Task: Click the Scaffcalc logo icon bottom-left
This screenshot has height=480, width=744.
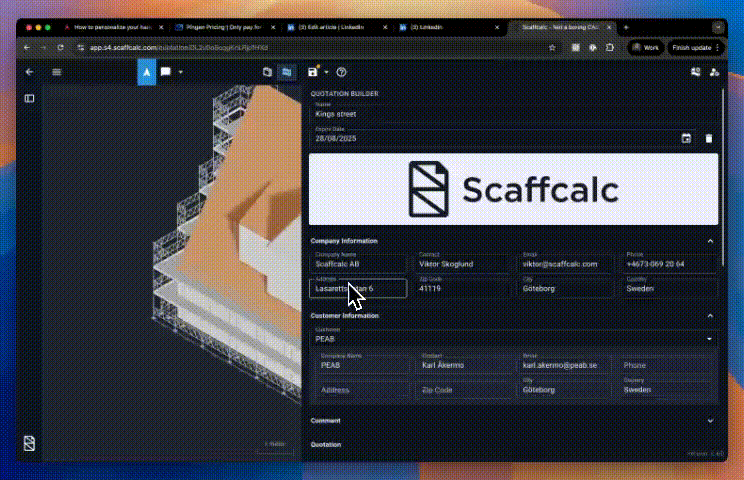Action: (x=29, y=442)
